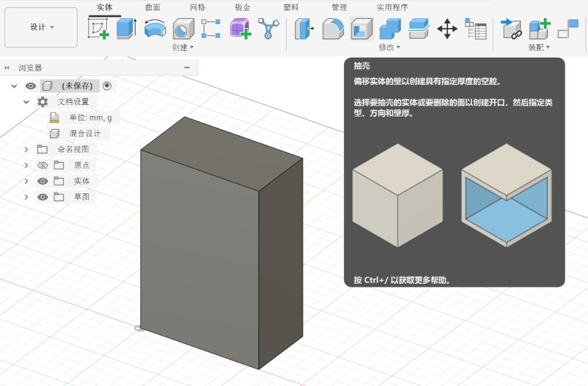
Task: Select the Extrude tool
Action: click(x=125, y=28)
